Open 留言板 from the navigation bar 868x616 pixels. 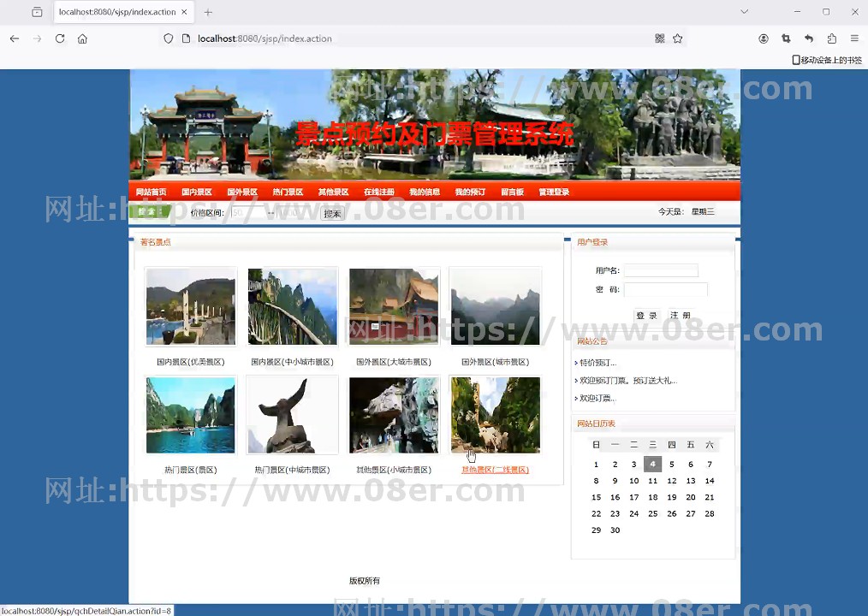pos(512,192)
